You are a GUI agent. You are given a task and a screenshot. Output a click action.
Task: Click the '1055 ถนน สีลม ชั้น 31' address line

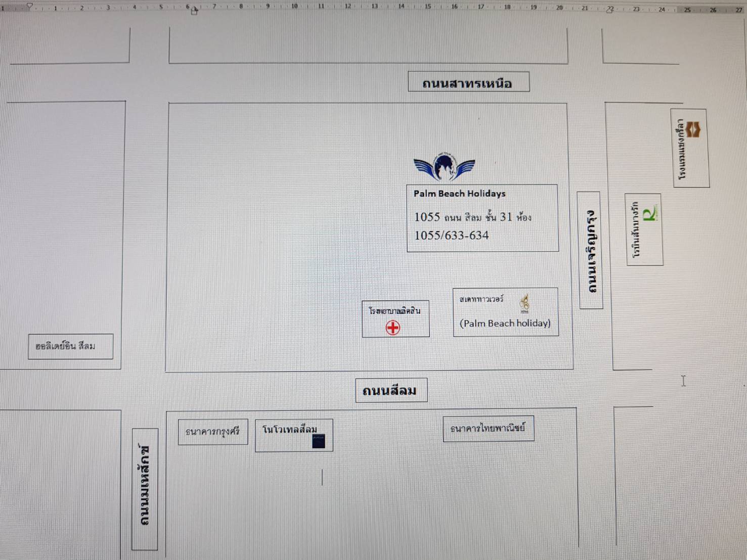coord(472,217)
